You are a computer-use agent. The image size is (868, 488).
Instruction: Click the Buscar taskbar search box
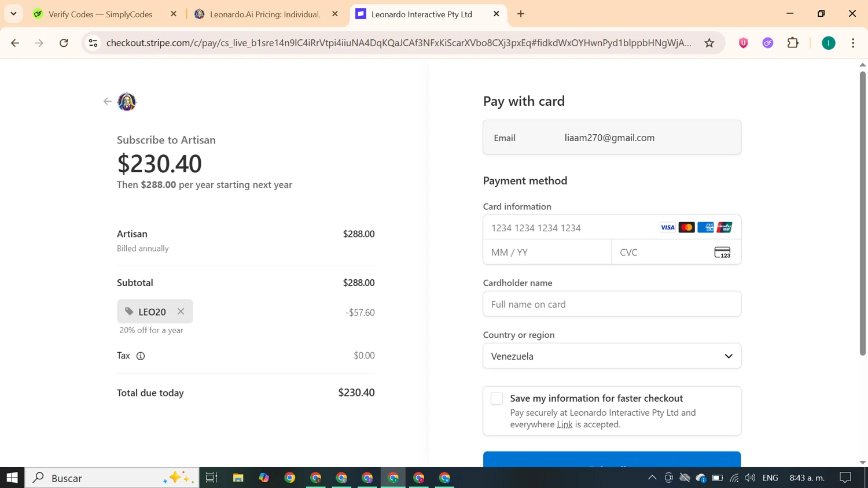pyautogui.click(x=112, y=478)
